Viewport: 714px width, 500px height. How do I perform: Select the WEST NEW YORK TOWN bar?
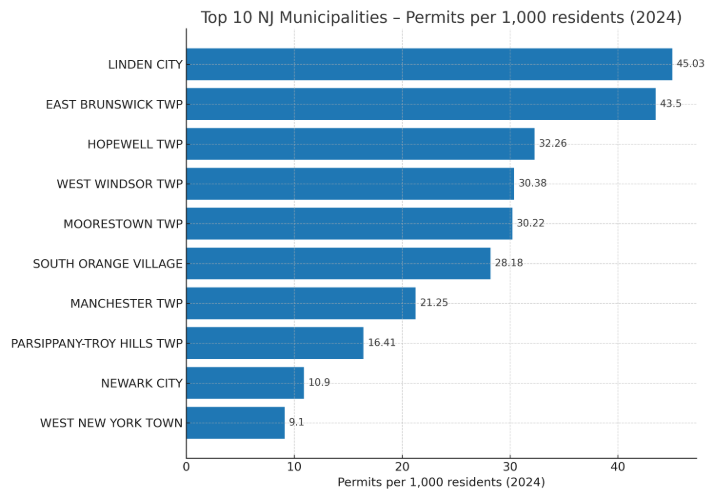pos(235,422)
